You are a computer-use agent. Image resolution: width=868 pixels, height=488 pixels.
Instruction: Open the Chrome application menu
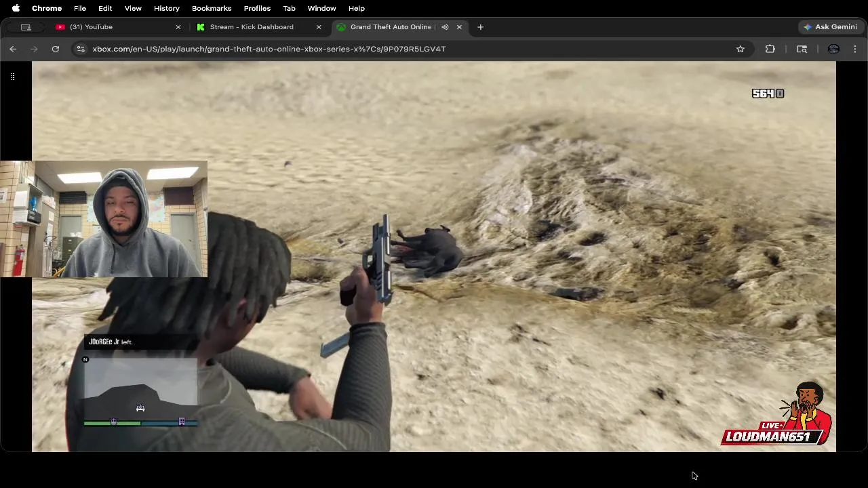[x=47, y=8]
